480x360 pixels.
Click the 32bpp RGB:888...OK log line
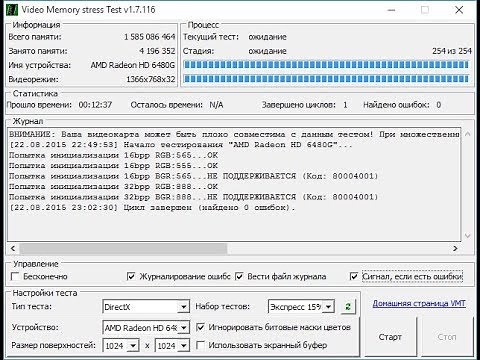pos(113,186)
